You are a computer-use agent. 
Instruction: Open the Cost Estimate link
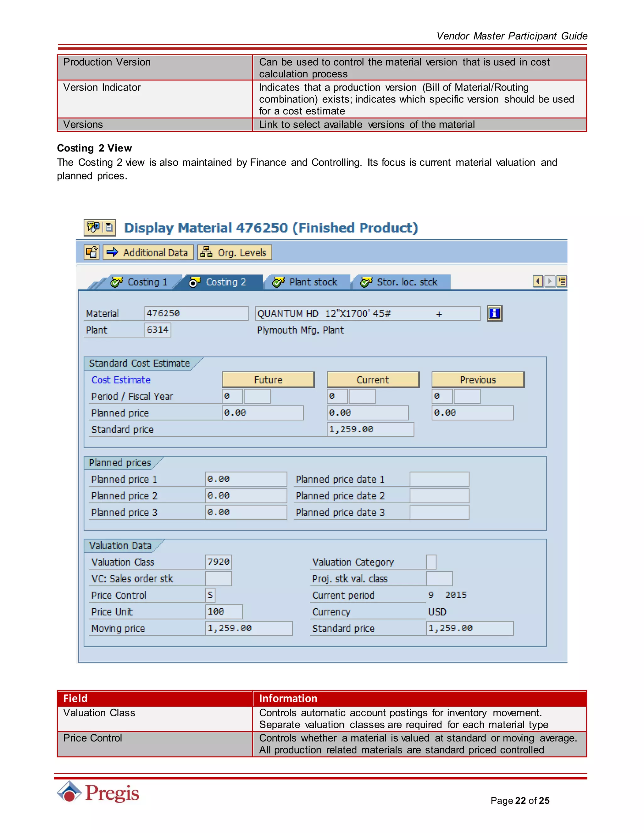[121, 380]
